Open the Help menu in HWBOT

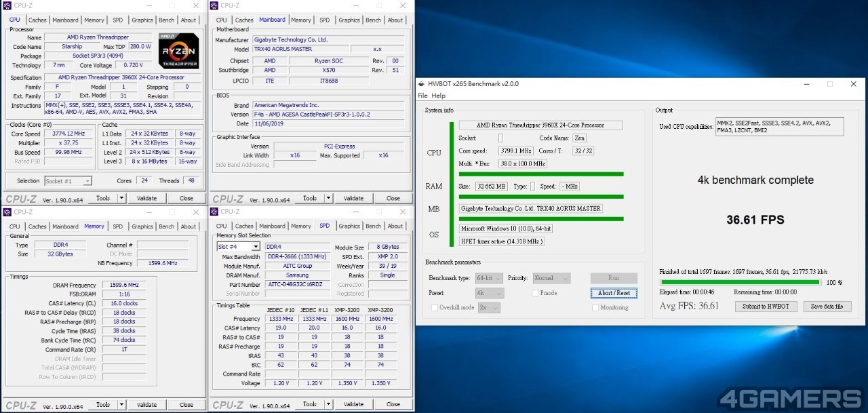pos(439,96)
